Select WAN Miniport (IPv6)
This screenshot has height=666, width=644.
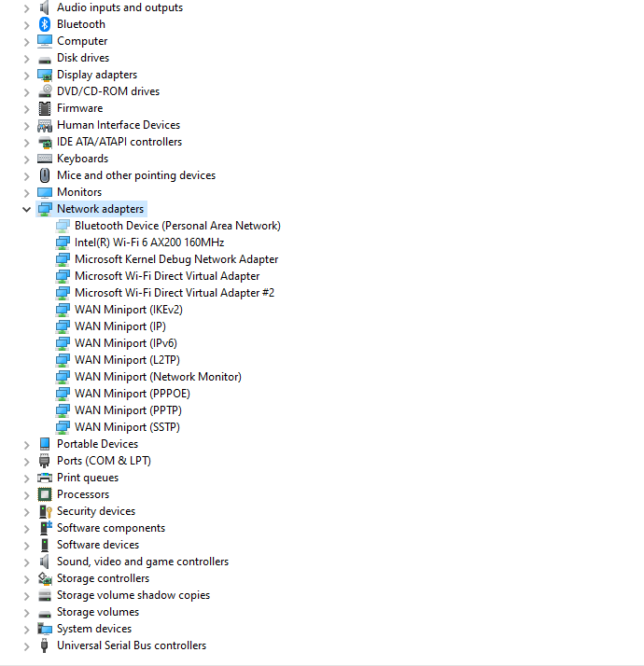click(x=126, y=343)
